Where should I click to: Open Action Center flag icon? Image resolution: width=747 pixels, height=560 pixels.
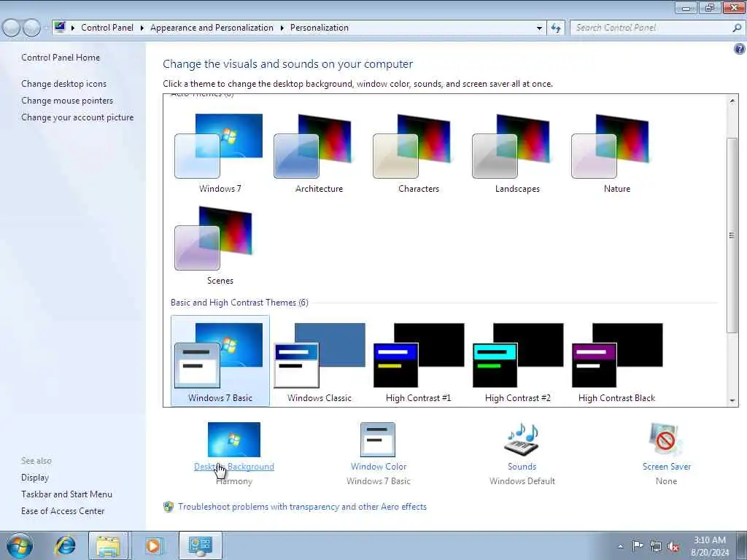[x=638, y=545]
